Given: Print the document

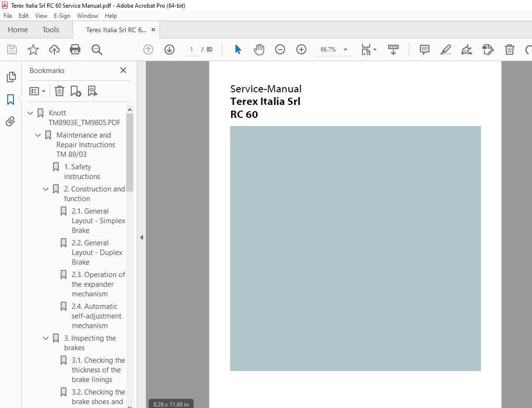Looking at the screenshot, I should click(x=75, y=50).
